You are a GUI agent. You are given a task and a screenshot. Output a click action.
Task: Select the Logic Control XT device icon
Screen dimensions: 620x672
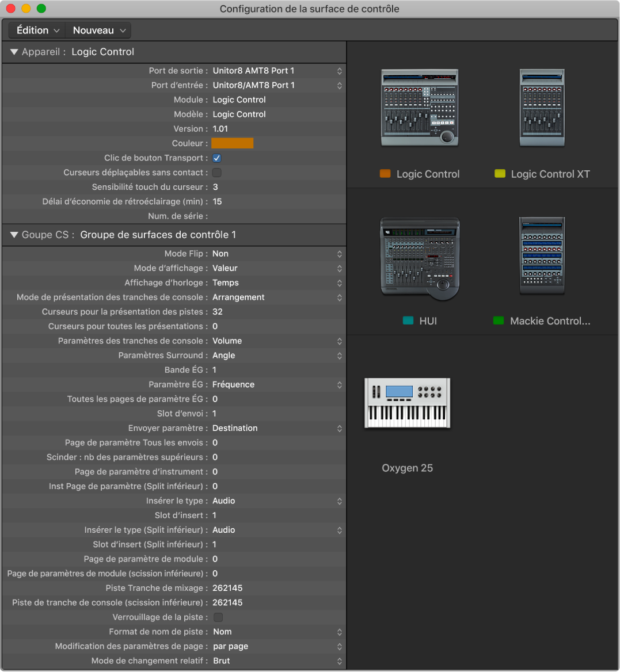pyautogui.click(x=542, y=108)
